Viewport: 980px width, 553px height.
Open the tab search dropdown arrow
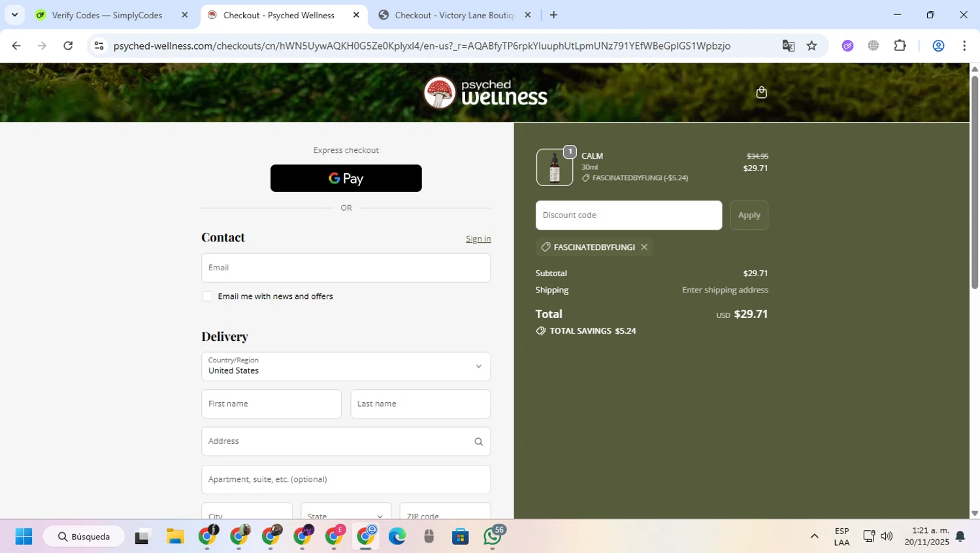click(14, 15)
